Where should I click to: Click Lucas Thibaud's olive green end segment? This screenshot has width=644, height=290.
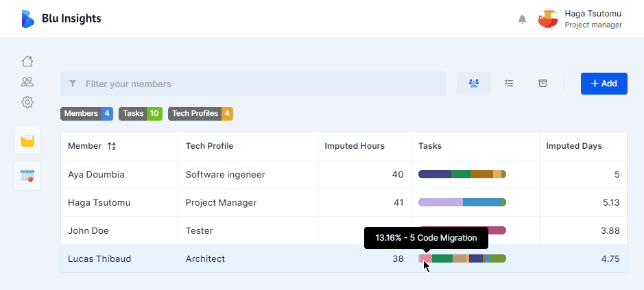pyautogui.click(x=498, y=258)
